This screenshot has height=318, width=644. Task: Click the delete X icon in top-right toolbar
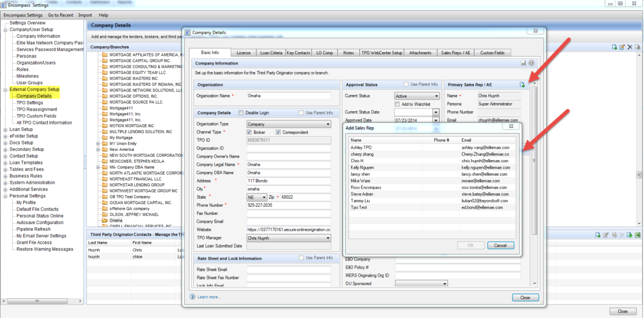(630, 47)
